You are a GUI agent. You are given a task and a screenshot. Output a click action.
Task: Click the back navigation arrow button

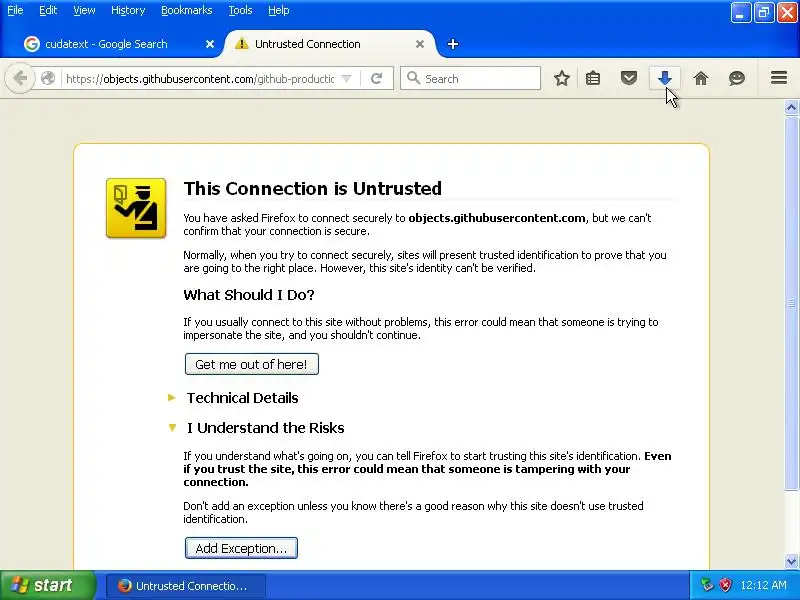pyautogui.click(x=20, y=79)
